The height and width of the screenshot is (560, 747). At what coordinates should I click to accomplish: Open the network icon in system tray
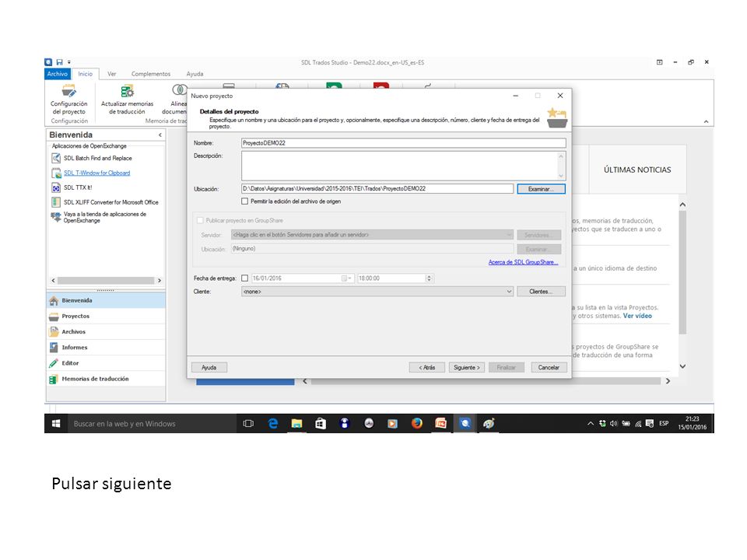[638, 423]
